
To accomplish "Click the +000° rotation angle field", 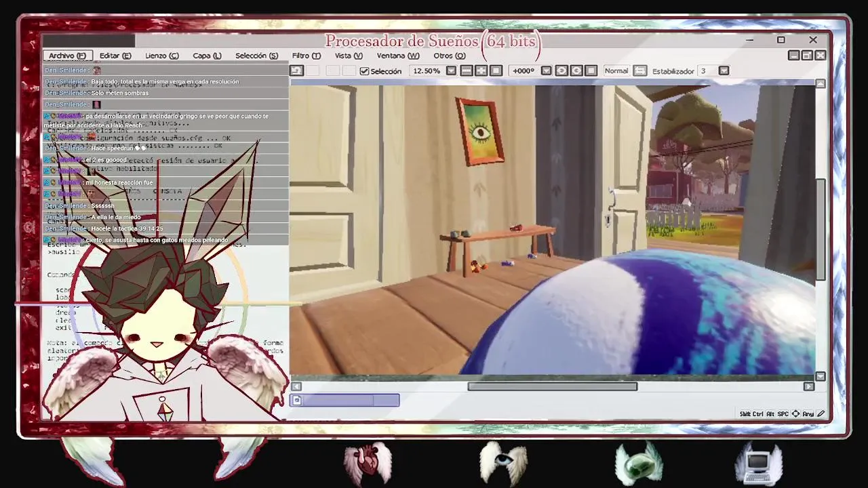I will (524, 71).
